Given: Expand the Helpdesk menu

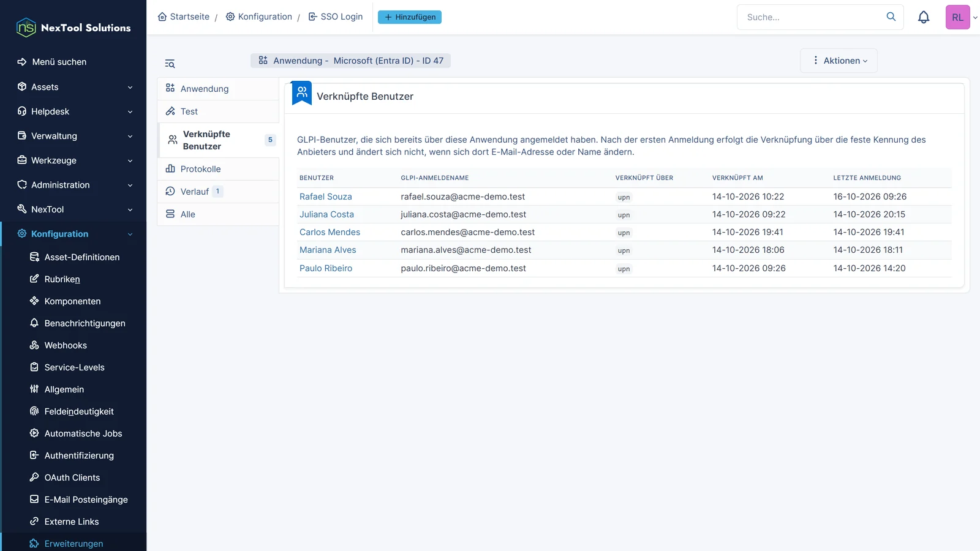Looking at the screenshot, I should tap(73, 111).
